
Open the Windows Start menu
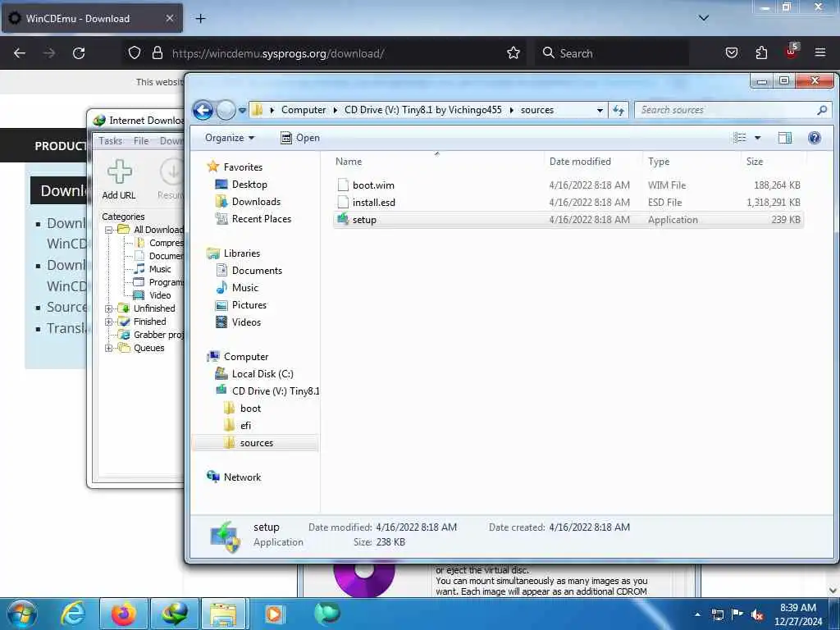(x=22, y=614)
